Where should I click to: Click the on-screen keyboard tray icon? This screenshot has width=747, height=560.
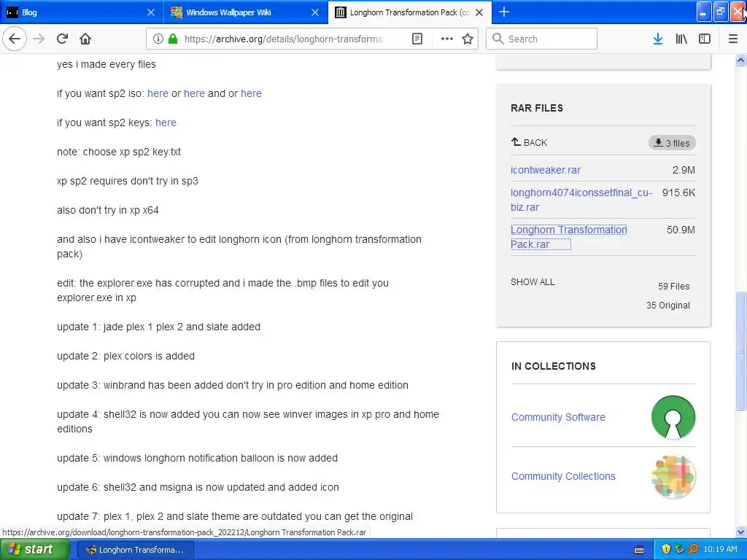click(639, 550)
